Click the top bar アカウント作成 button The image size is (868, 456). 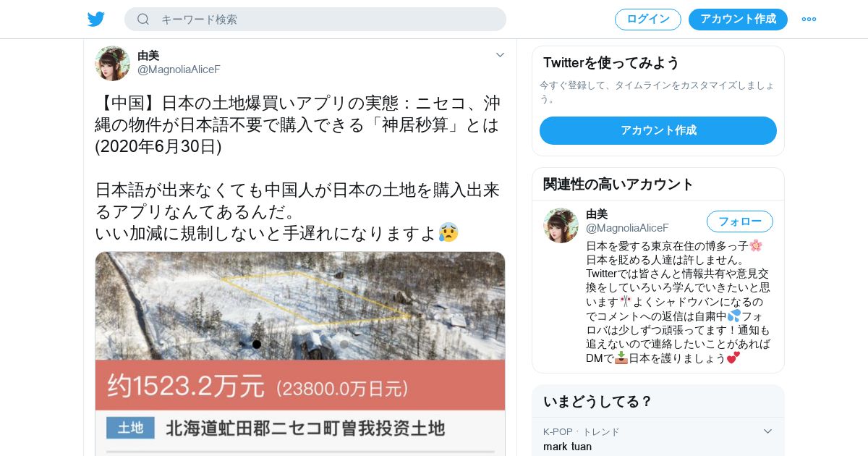click(738, 19)
